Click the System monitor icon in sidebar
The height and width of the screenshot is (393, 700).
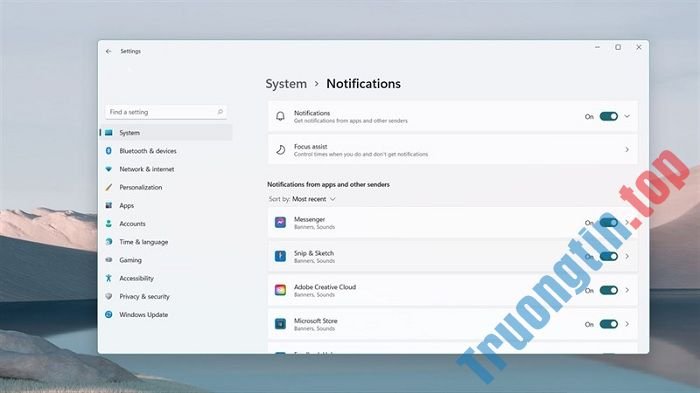point(108,133)
